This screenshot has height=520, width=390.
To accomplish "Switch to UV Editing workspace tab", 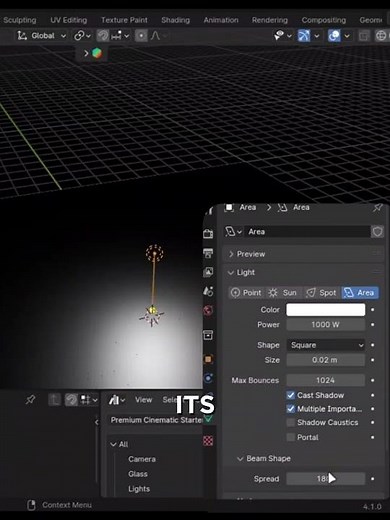I will tap(69, 20).
